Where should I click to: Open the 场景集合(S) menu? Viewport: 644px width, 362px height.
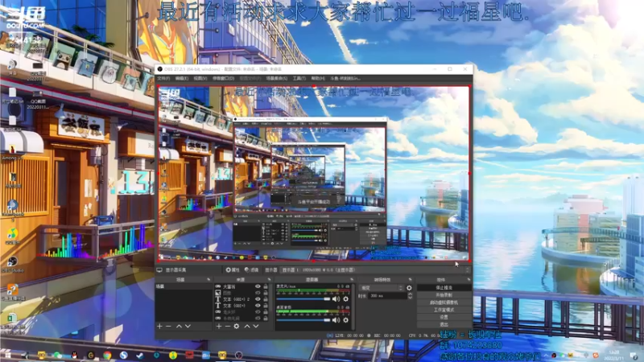(276, 78)
